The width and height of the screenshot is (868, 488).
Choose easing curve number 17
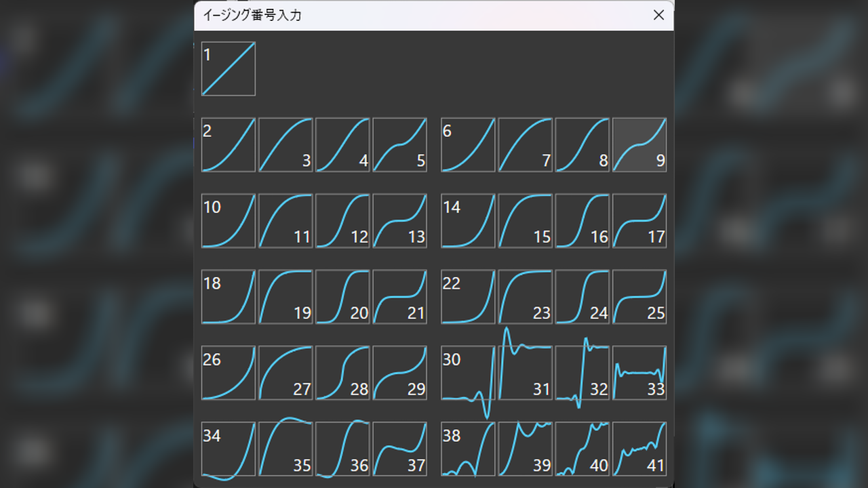click(639, 220)
